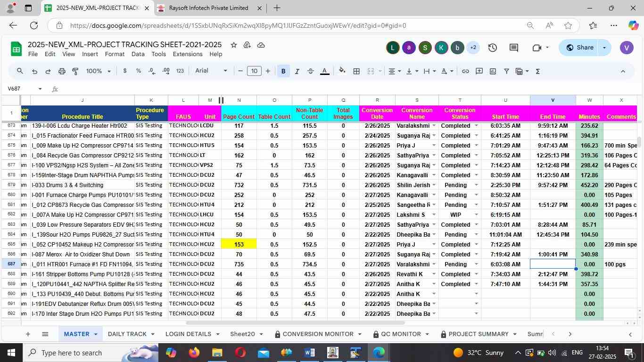
Task: View the cloud document status icon
Action: pyautogui.click(x=261, y=45)
